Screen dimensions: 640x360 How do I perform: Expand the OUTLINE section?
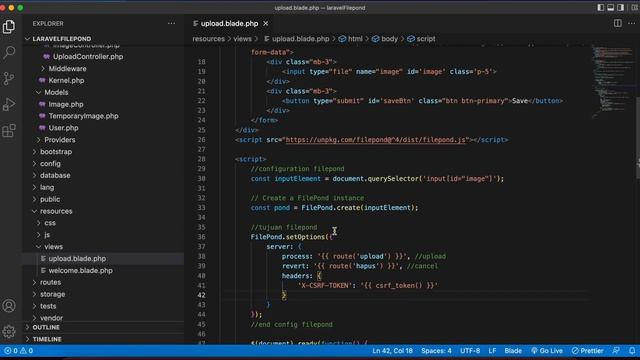(x=46, y=327)
